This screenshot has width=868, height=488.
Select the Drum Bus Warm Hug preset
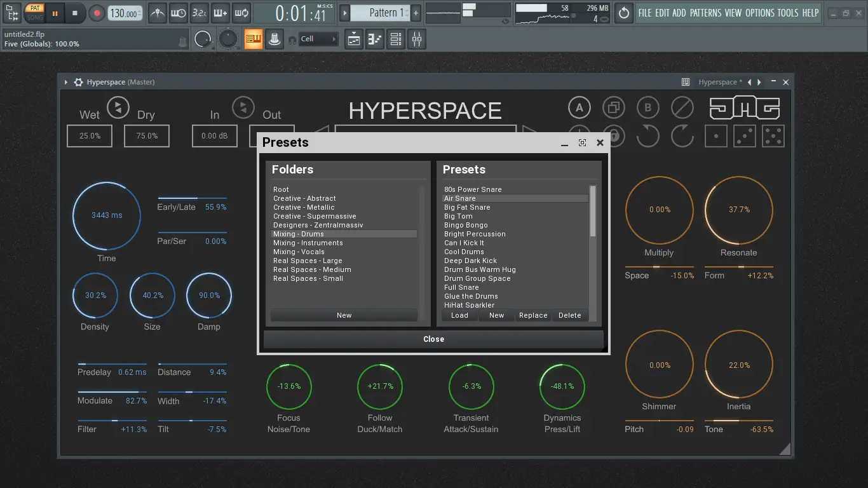(x=480, y=269)
